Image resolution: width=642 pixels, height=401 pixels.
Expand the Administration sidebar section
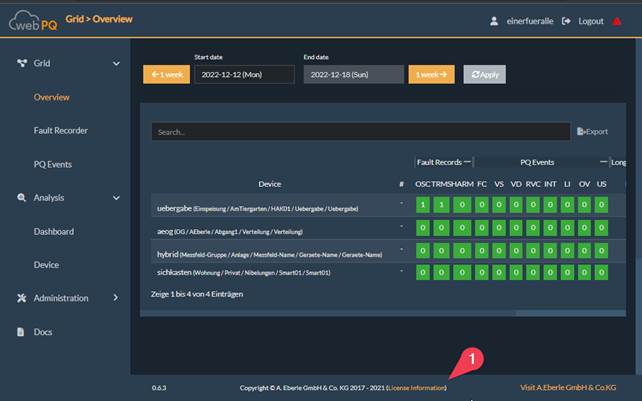point(116,298)
